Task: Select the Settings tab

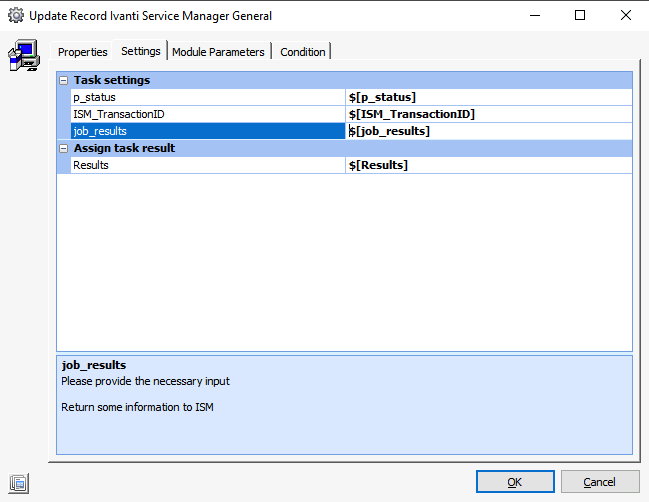Action: pyautogui.click(x=140, y=51)
